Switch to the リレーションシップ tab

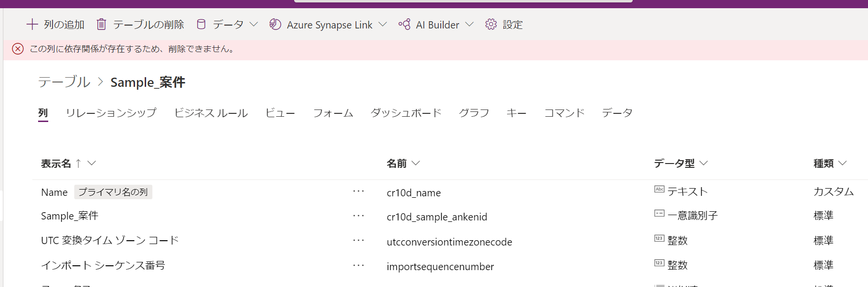111,113
